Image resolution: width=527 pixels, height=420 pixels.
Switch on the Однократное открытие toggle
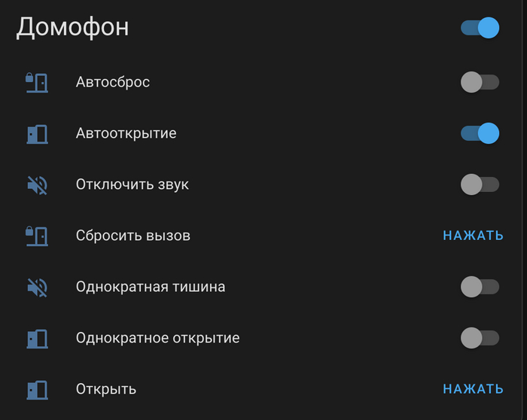pos(480,338)
